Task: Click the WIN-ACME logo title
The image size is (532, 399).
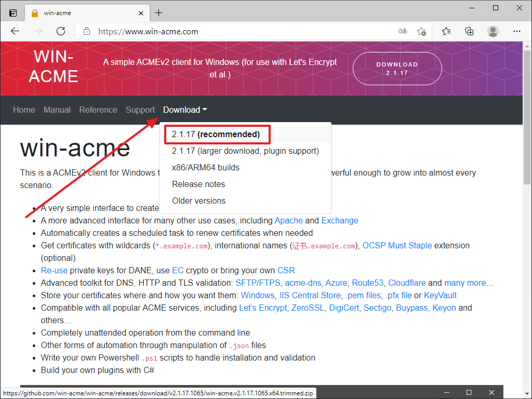Action: coord(54,66)
